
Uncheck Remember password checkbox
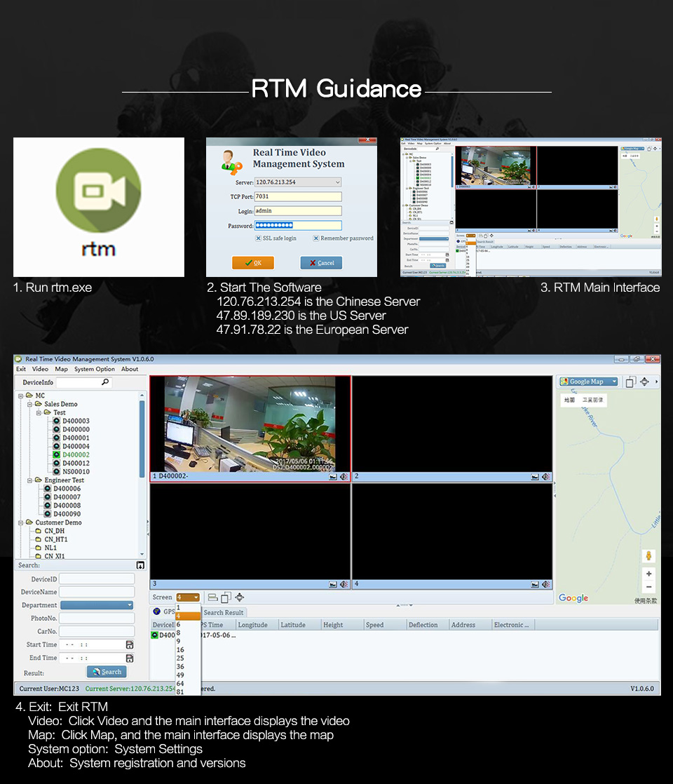[x=316, y=238]
